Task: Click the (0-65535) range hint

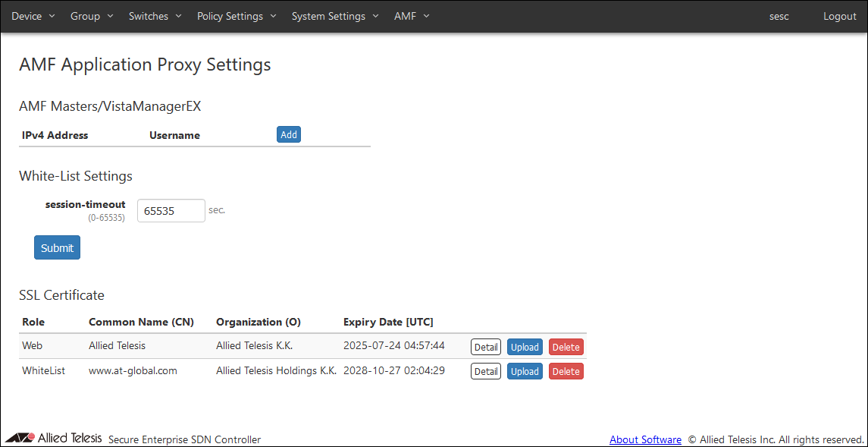Action: tap(106, 219)
